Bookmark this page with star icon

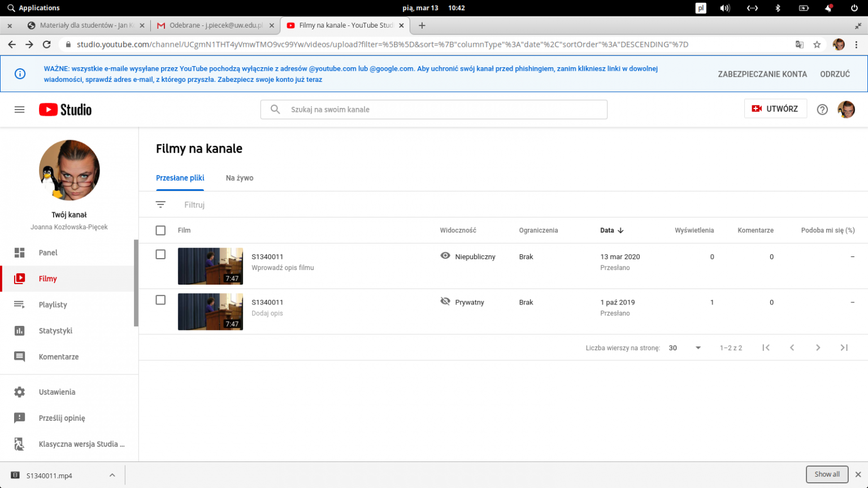817,45
